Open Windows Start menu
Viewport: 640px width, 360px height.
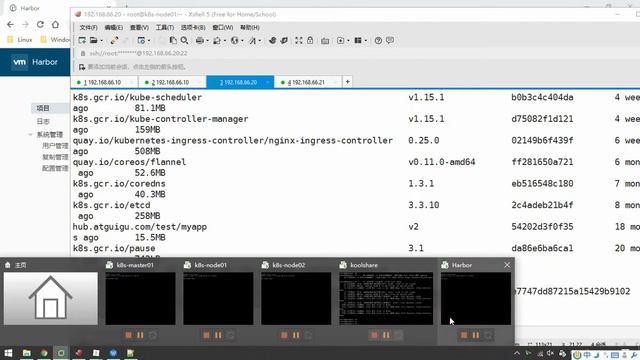tap(8, 353)
